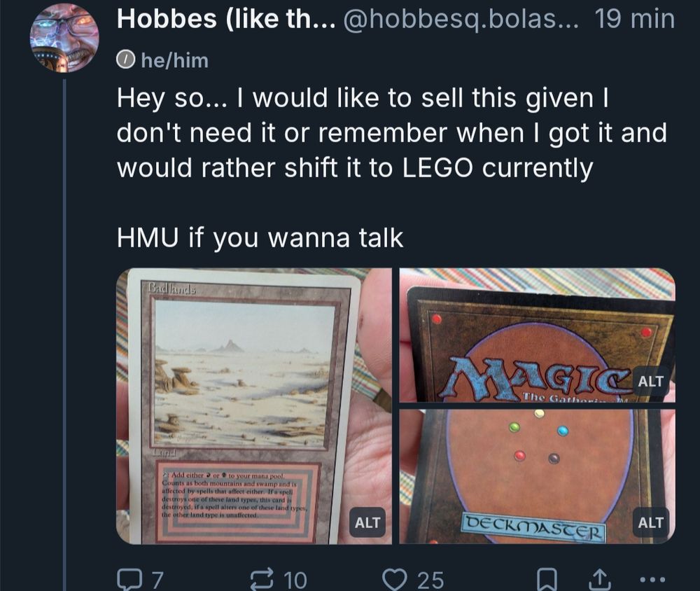Open the Magic card back top photo
Screen dimensions: 700x591
537,335
